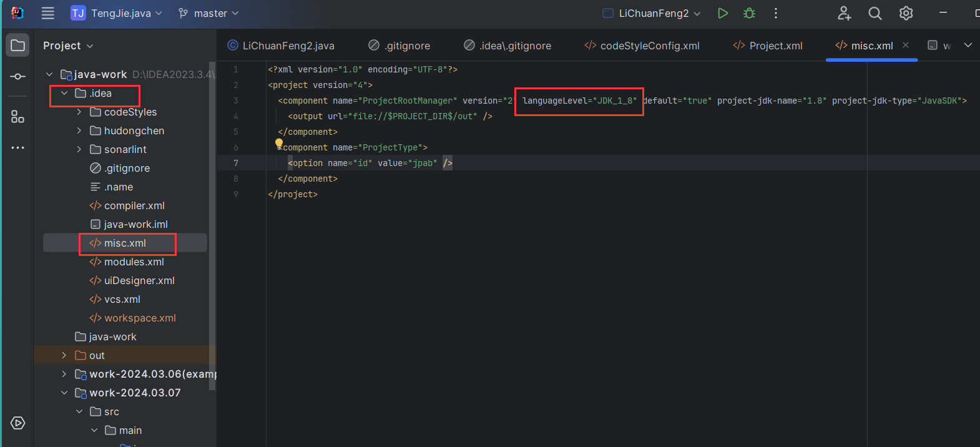Screen dimensions: 980x447
Task: Click the option name="id" line
Action: [x=370, y=163]
